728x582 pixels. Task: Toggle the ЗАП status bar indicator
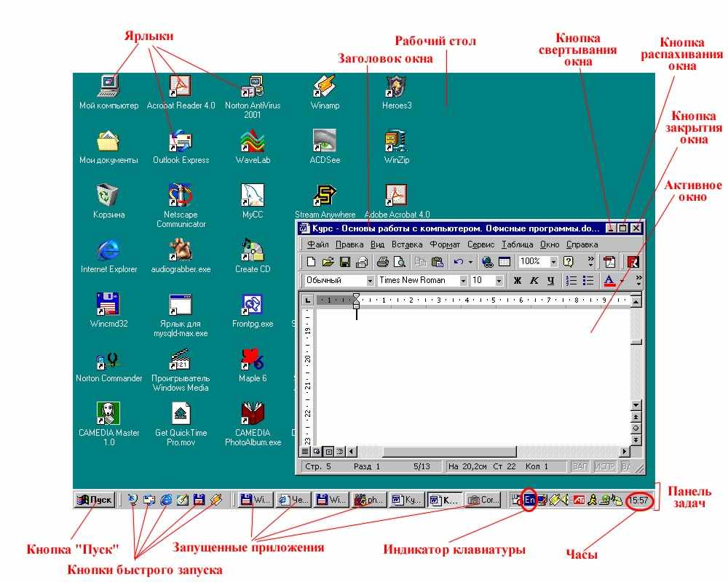coord(580,466)
